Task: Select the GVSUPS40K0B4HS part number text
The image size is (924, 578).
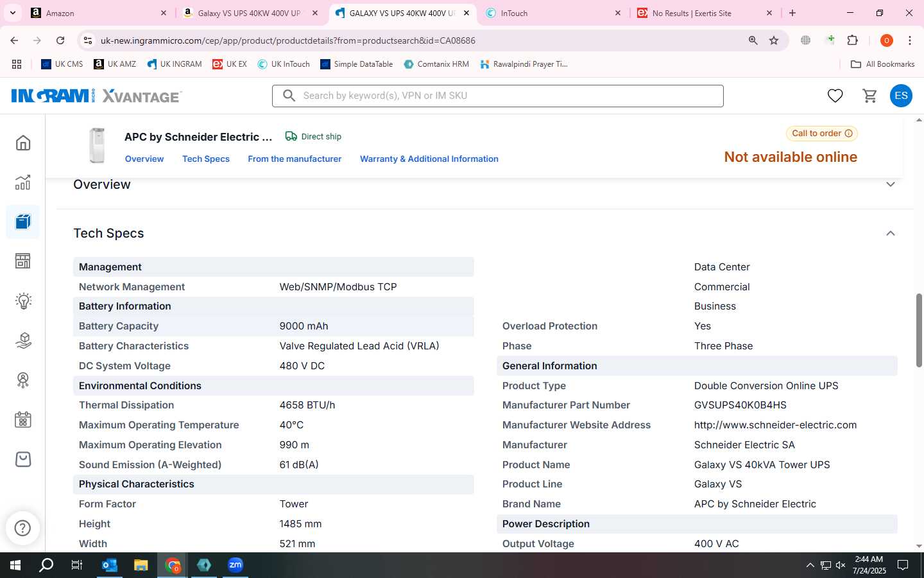Action: click(740, 405)
